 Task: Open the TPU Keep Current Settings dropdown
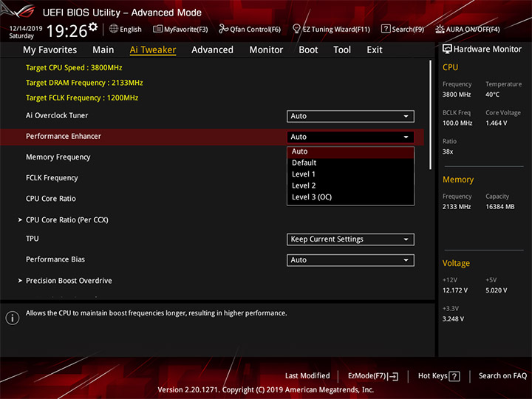(x=350, y=239)
